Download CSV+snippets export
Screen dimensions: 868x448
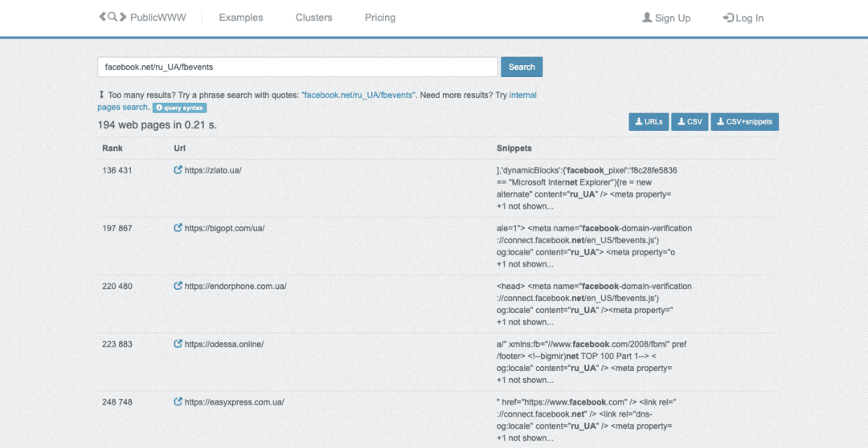(x=744, y=122)
